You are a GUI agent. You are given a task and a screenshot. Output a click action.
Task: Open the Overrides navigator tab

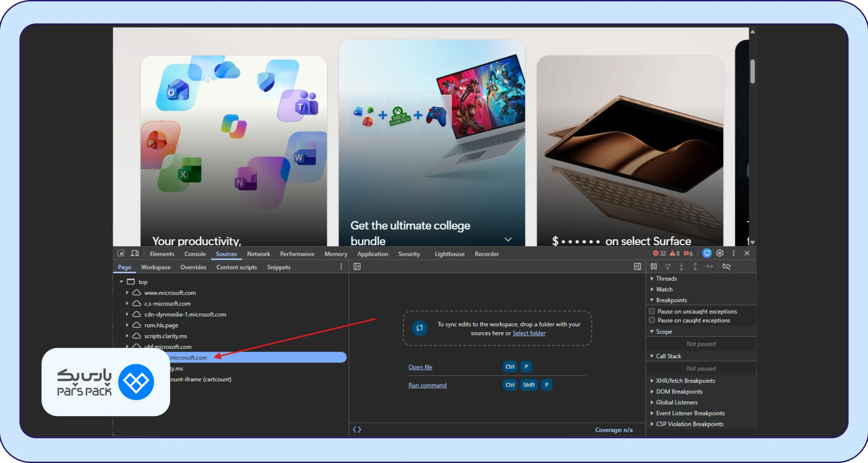coord(193,267)
